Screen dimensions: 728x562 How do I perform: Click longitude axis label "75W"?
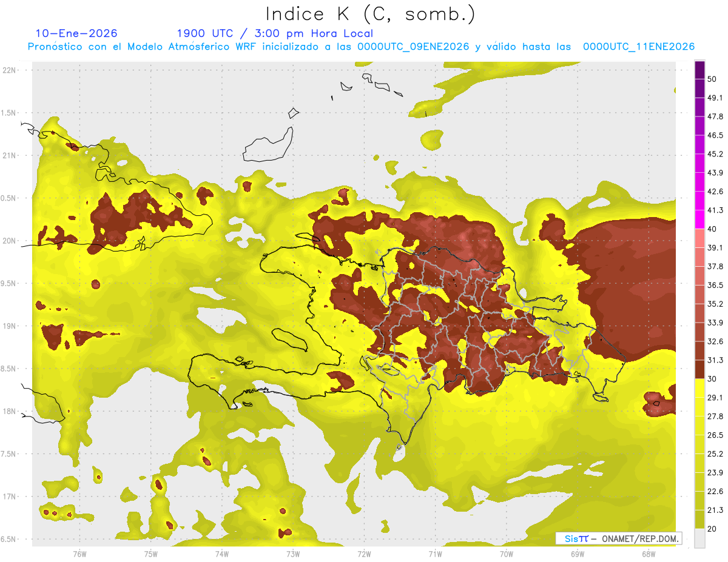pyautogui.click(x=150, y=554)
